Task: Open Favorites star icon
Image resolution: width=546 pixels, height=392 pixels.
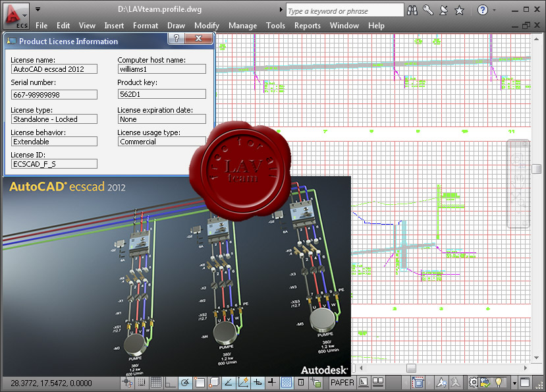Action: pos(459,11)
